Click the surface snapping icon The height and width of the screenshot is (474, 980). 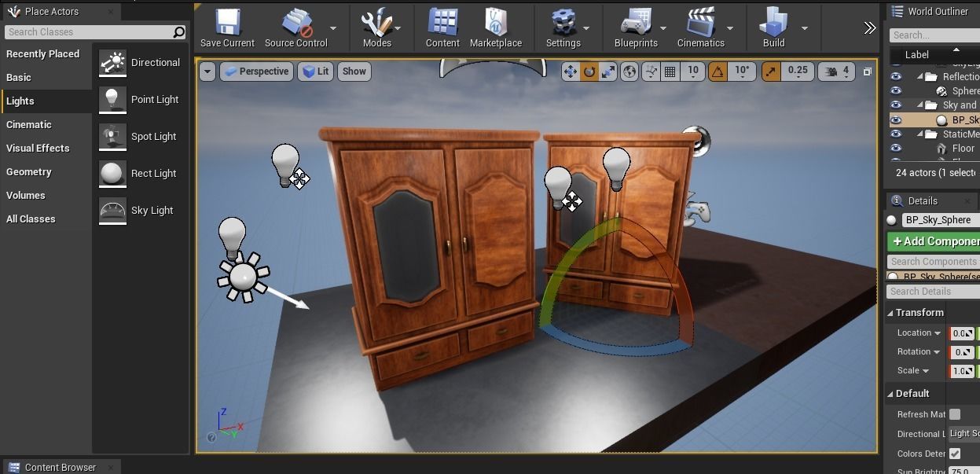pyautogui.click(x=651, y=72)
